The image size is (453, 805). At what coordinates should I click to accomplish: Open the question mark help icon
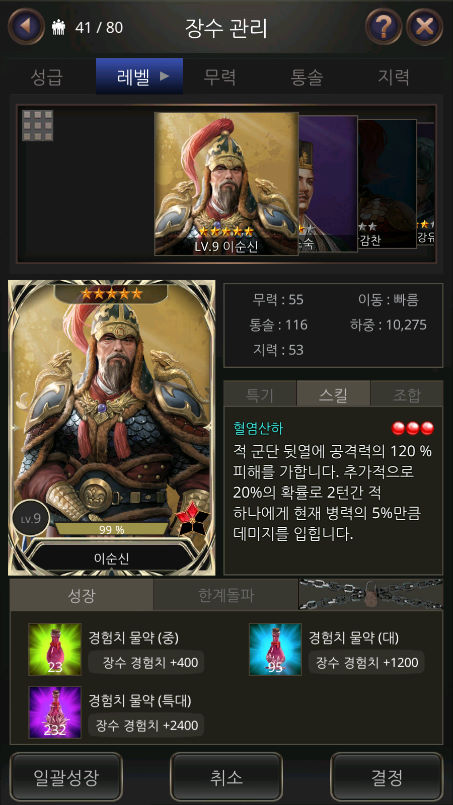click(384, 27)
